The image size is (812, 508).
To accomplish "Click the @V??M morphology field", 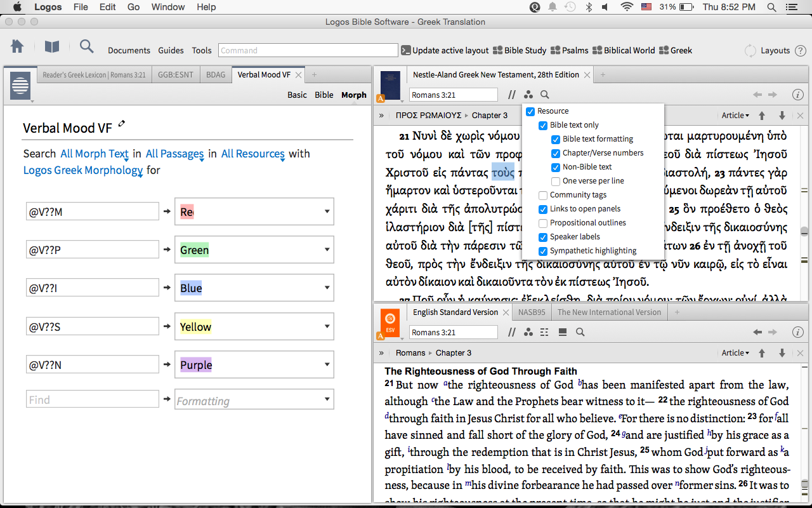I will pos(92,211).
